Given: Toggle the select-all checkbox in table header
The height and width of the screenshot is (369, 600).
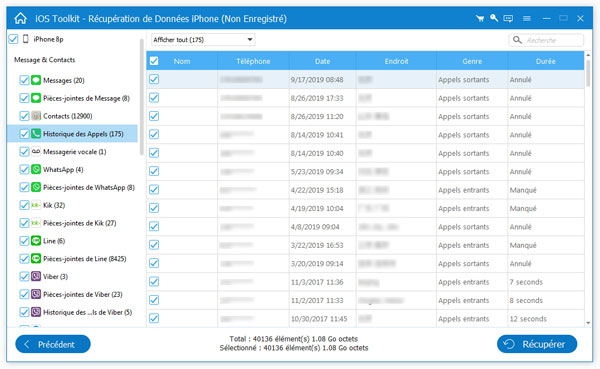Looking at the screenshot, I should 154,61.
